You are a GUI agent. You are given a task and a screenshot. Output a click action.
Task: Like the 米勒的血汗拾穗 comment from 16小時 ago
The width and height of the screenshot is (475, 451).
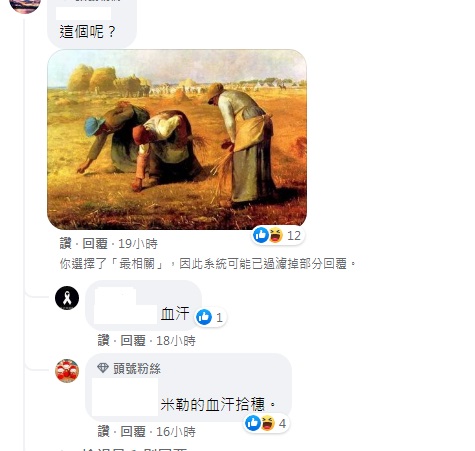(104, 432)
